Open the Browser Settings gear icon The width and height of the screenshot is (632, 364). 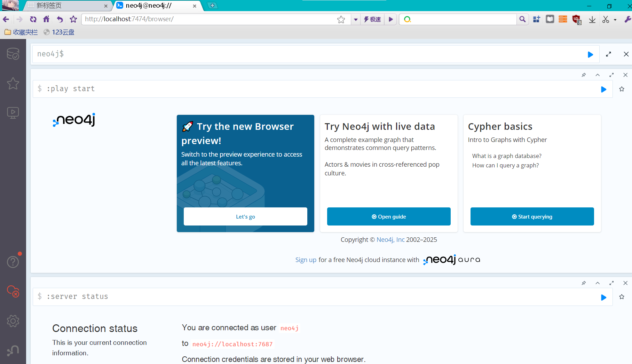pyautogui.click(x=13, y=321)
